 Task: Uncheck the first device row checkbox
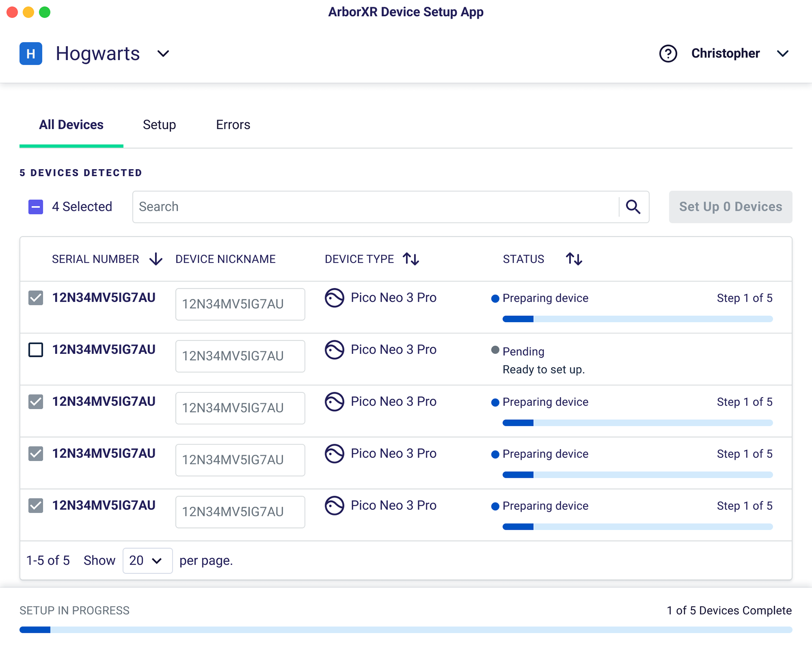tap(36, 298)
